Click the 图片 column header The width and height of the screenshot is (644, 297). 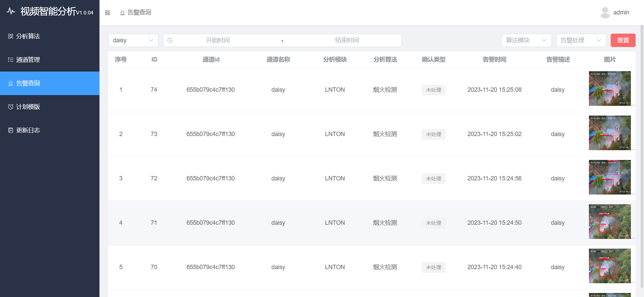[x=610, y=59]
